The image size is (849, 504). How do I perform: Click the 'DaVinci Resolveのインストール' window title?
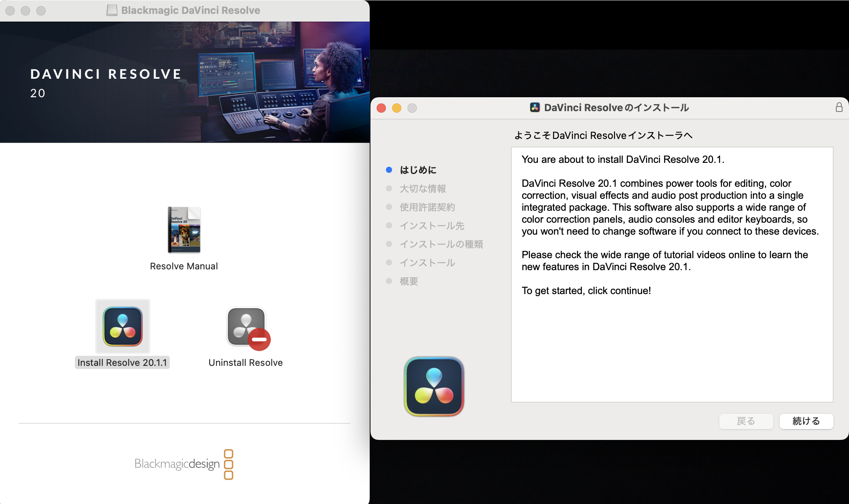point(616,107)
